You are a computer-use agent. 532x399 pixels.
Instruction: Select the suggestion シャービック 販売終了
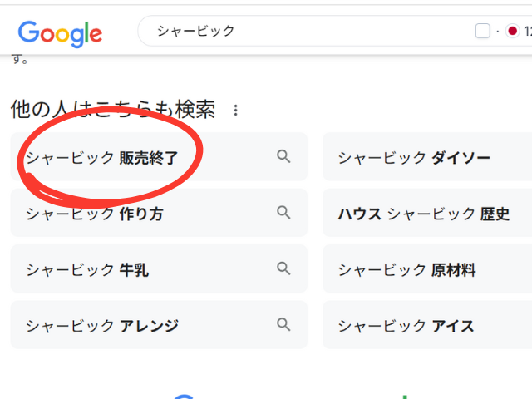[159, 157]
